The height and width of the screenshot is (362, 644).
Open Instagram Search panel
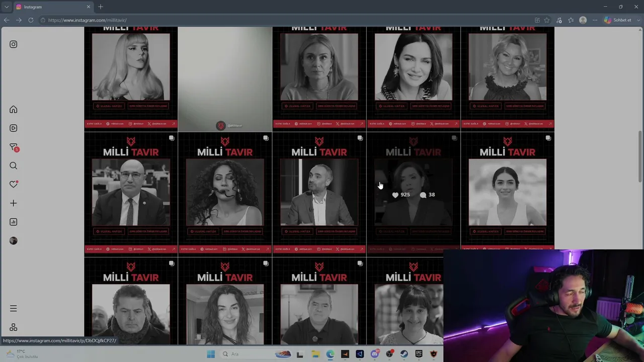point(14,166)
